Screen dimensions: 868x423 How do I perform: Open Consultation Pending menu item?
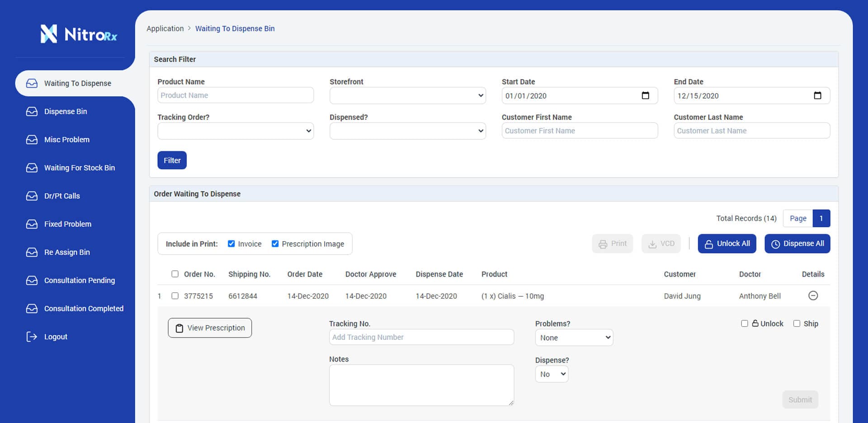(80, 281)
